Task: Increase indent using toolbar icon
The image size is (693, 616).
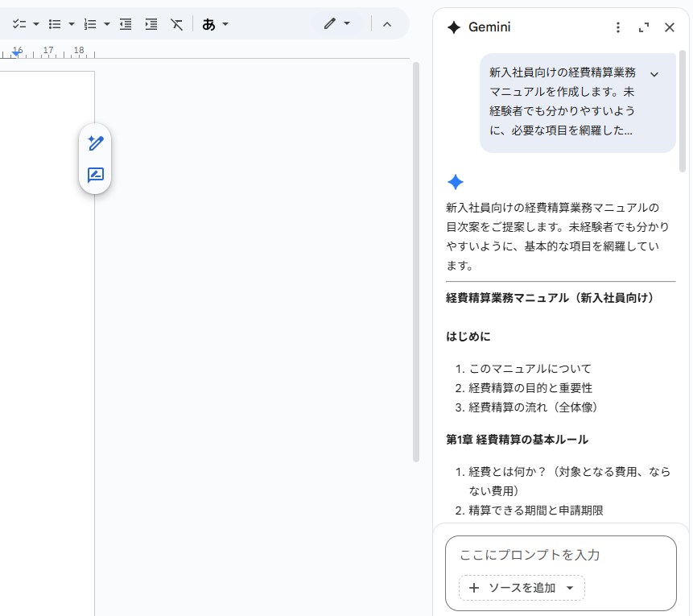Action: [151, 24]
